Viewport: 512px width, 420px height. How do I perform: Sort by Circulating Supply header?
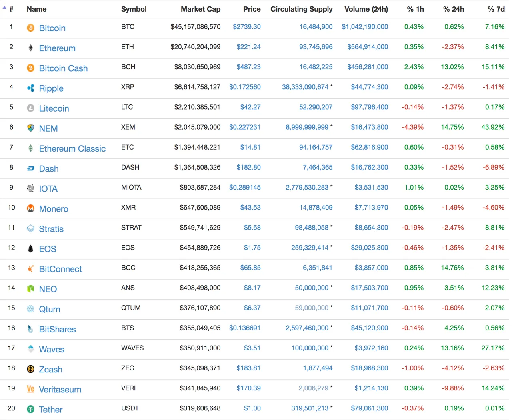pos(301,9)
